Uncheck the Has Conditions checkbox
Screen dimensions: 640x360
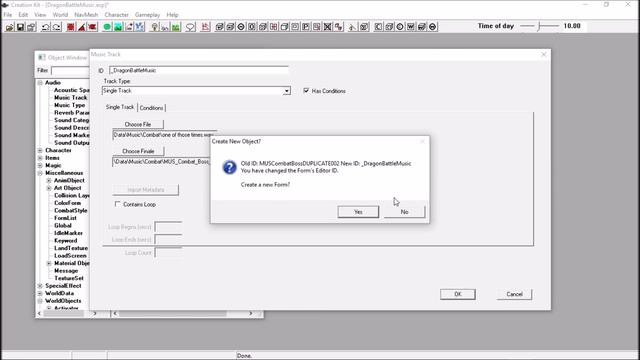[x=306, y=91]
